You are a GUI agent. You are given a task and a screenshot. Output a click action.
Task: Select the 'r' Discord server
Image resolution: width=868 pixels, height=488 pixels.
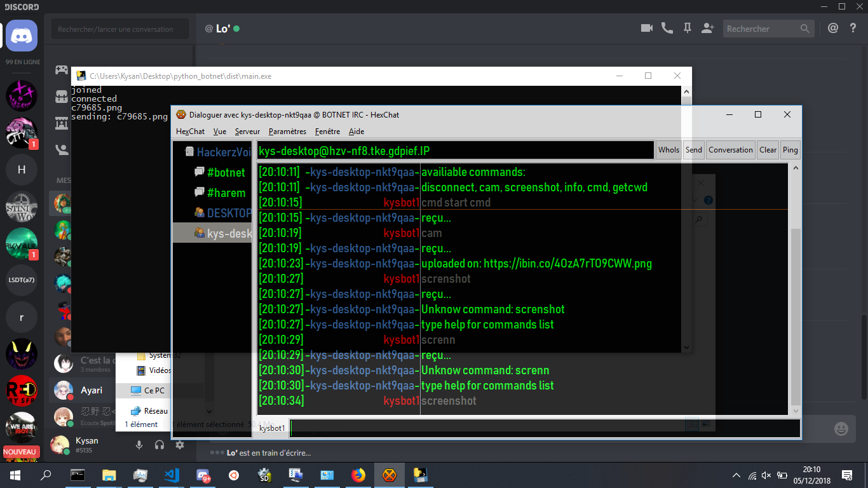coord(22,318)
